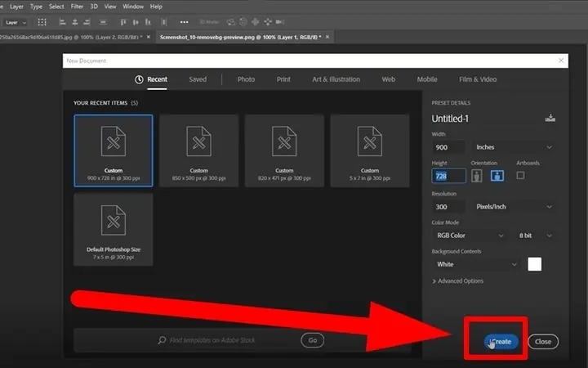Open the Inches width unit dropdown

tap(513, 147)
